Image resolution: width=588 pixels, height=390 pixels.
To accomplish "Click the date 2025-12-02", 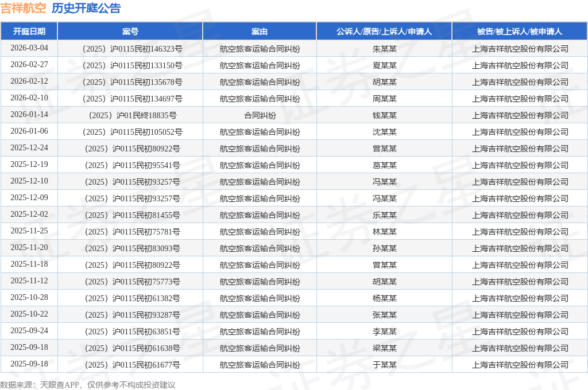I will (29, 214).
